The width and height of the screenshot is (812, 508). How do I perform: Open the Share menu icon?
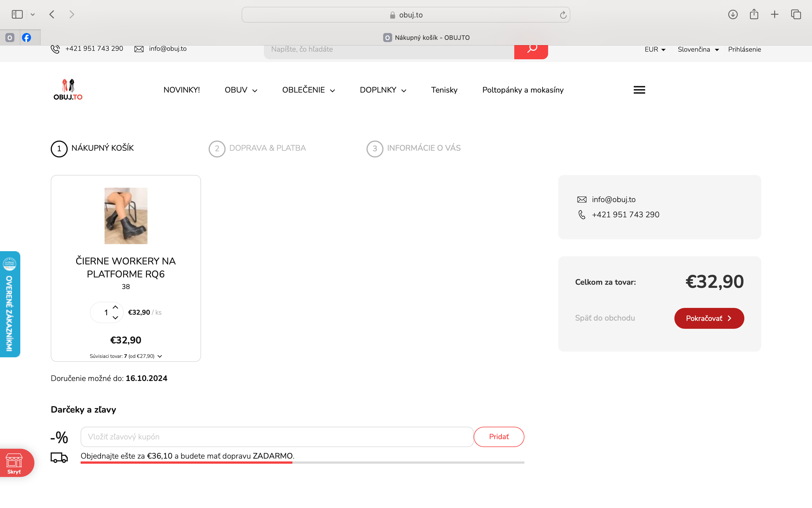click(754, 14)
